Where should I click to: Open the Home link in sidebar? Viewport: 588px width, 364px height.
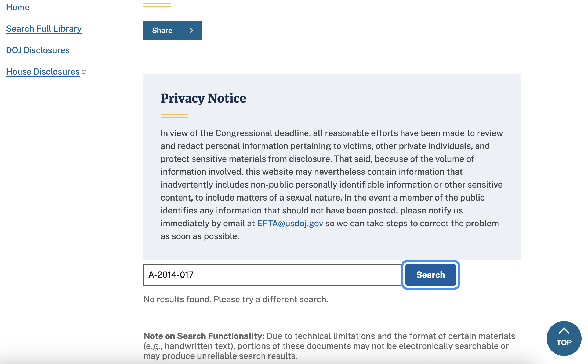18,7
